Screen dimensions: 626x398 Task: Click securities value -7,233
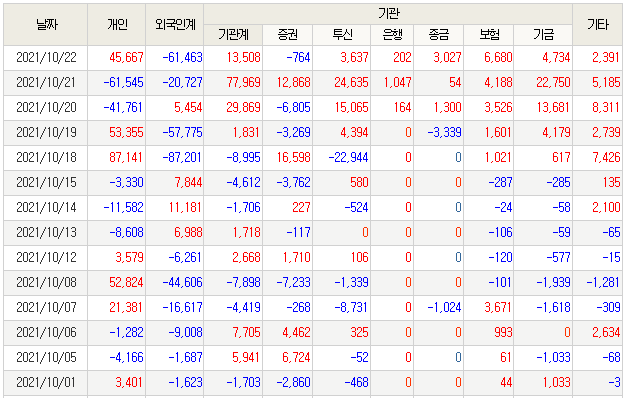point(293,283)
